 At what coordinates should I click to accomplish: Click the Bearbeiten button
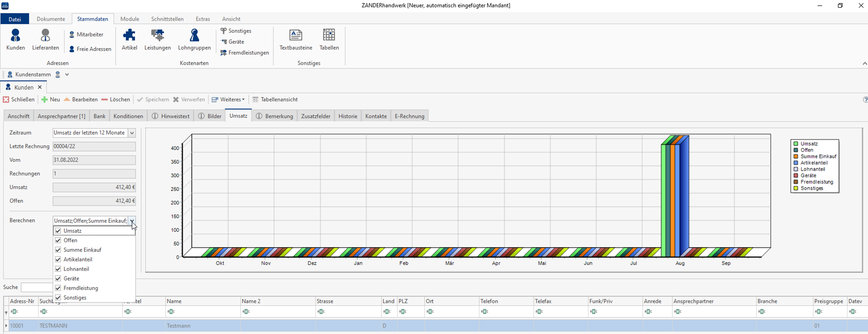tap(81, 100)
